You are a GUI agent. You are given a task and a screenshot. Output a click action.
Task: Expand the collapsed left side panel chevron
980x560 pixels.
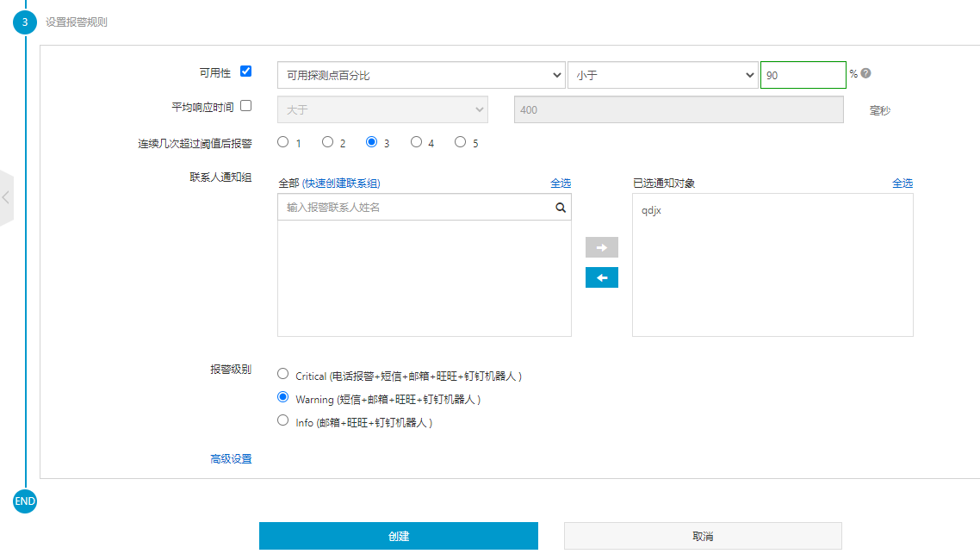pyautogui.click(x=6, y=197)
